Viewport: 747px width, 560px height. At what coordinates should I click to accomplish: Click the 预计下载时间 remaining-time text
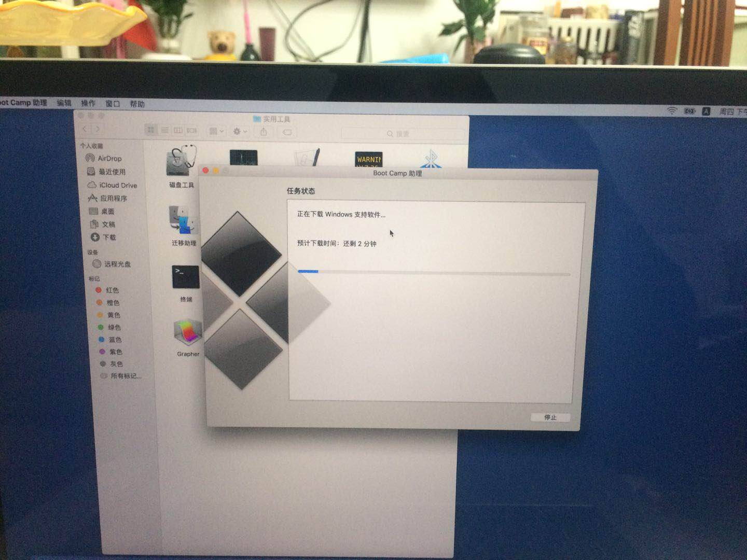click(x=337, y=243)
